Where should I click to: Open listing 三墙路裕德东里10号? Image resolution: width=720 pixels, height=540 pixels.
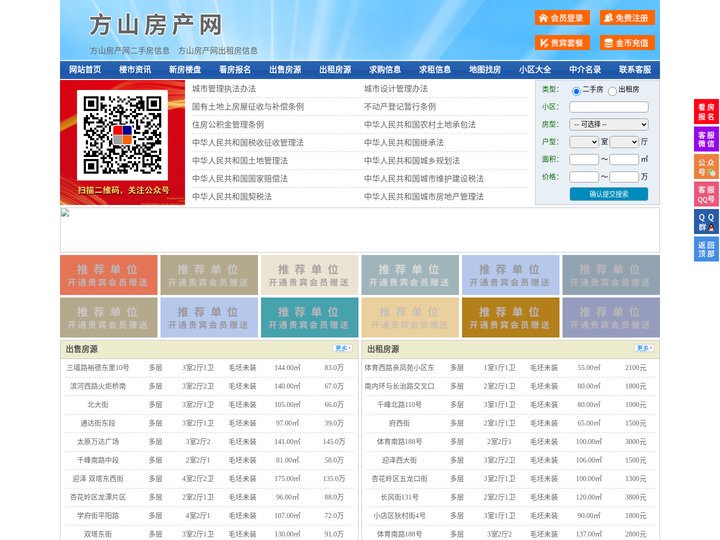[x=98, y=368]
